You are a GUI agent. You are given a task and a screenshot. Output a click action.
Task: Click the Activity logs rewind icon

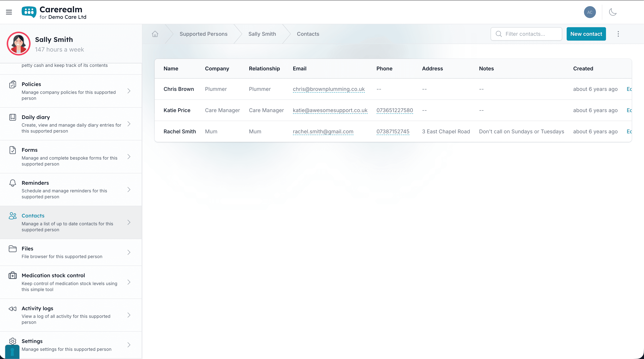(13, 309)
